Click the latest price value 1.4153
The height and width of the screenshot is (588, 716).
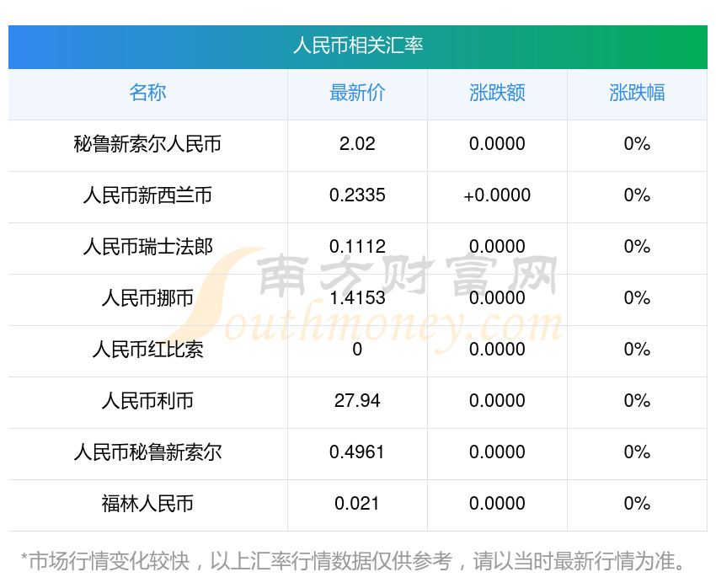point(357,298)
